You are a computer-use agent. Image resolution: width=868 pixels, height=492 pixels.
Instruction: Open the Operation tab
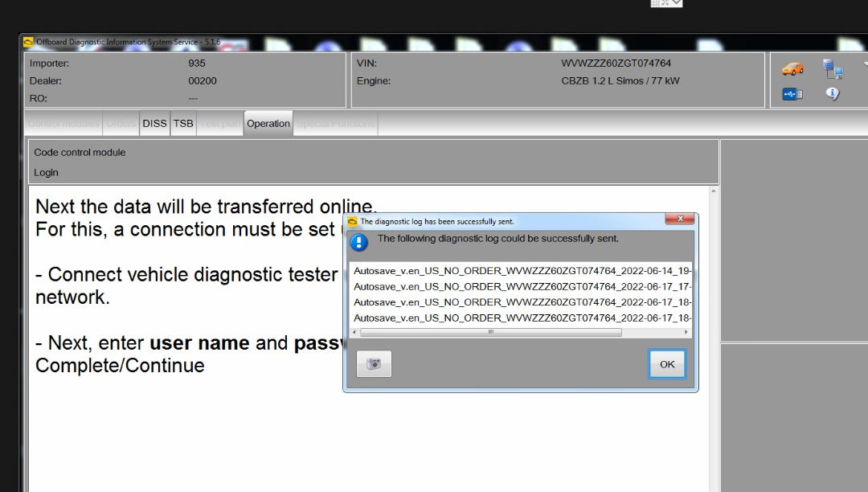(268, 123)
